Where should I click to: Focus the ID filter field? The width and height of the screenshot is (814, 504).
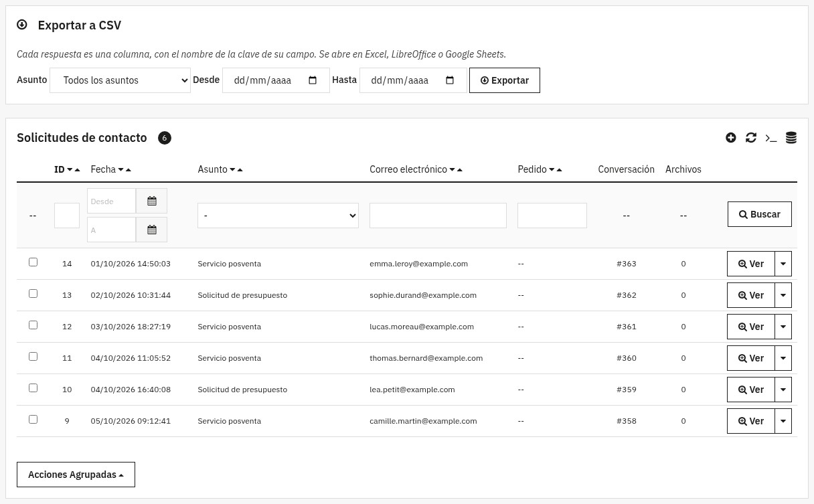[x=67, y=216]
